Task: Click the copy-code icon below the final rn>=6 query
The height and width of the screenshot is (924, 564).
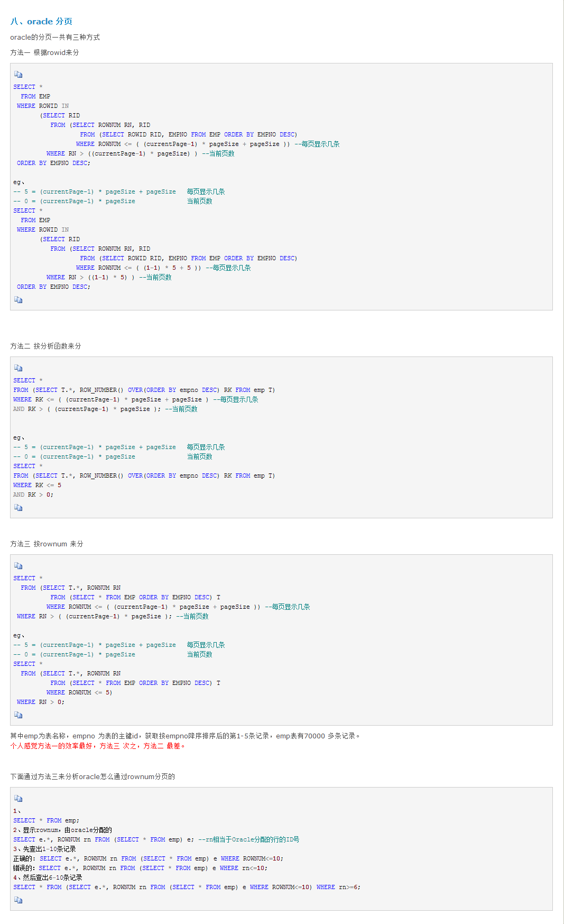Action: [x=19, y=900]
